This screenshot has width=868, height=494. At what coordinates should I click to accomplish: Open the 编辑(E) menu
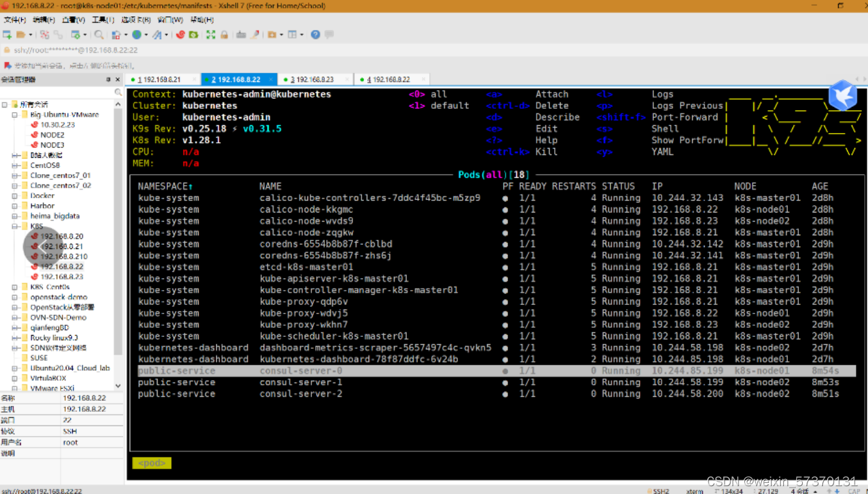[44, 20]
